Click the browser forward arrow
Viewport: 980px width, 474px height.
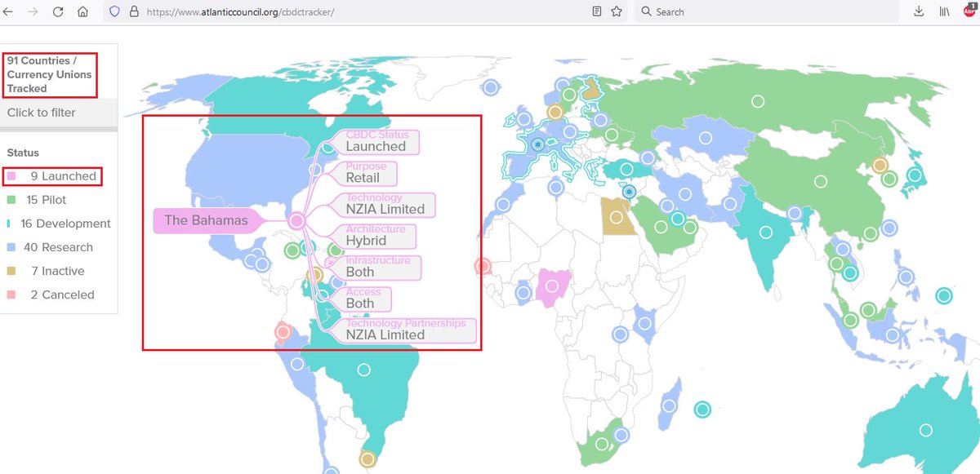33,12
